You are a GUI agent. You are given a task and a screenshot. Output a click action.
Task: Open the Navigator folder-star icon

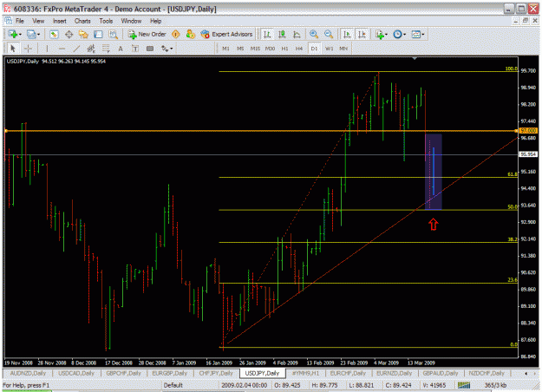click(x=83, y=34)
